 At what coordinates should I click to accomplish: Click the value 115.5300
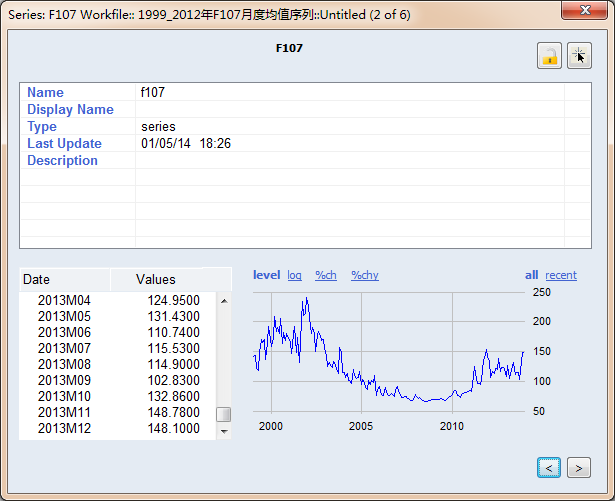(173, 348)
